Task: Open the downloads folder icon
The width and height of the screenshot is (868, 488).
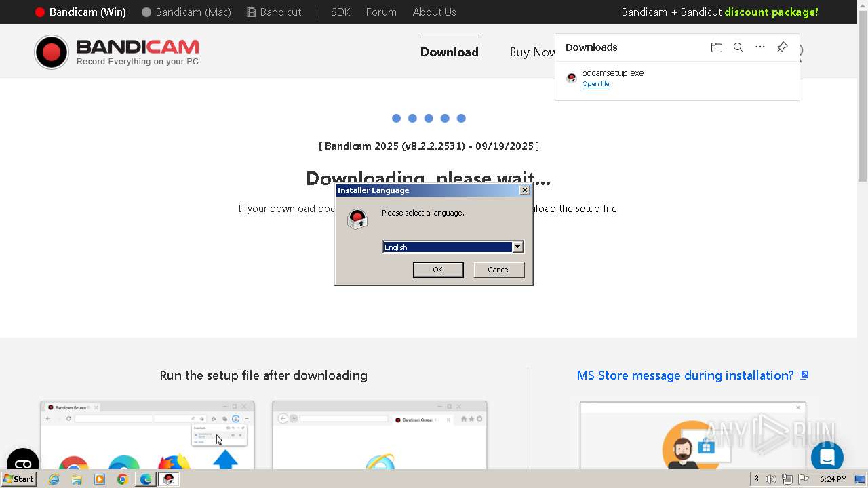Action: pos(717,47)
